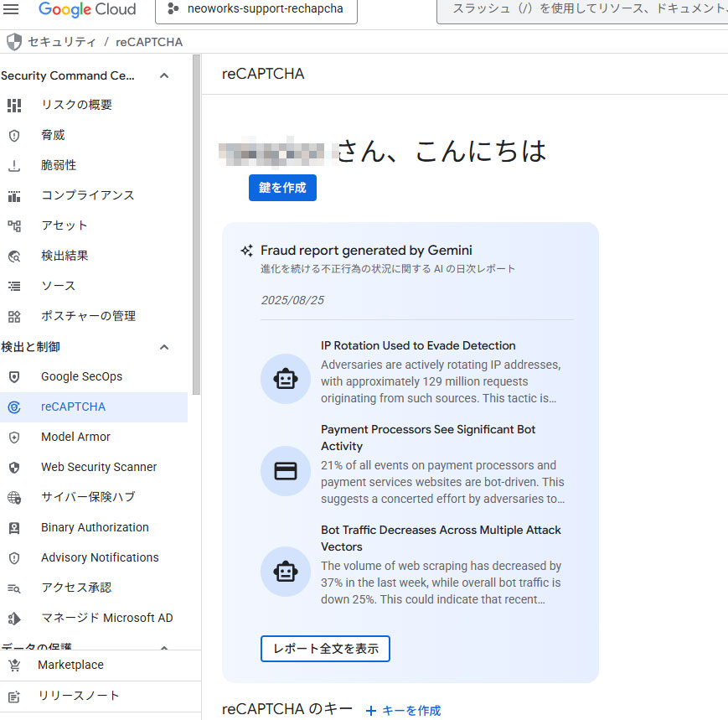Click the アセット hierarchy icon
Viewport: 728px width, 720px height.
[x=14, y=226]
